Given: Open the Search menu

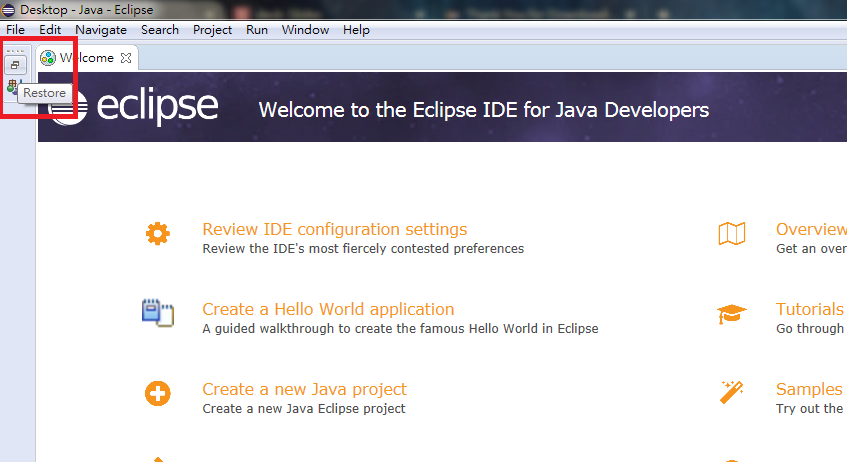Looking at the screenshot, I should (160, 30).
